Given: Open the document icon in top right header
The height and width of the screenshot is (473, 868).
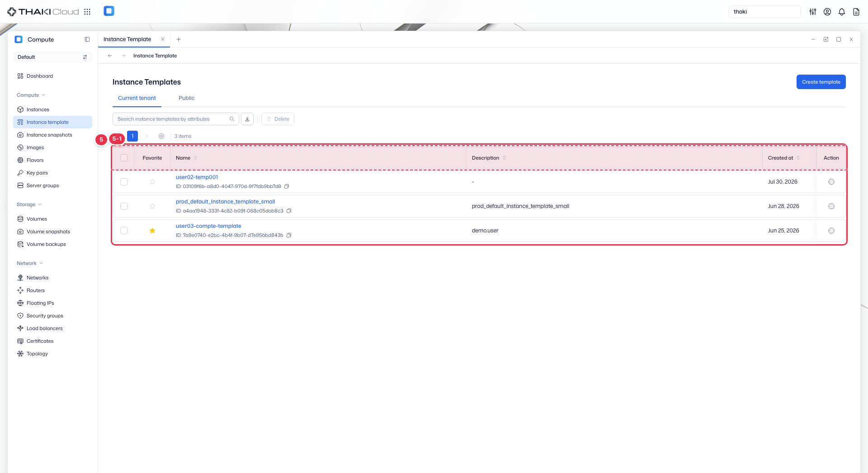Looking at the screenshot, I should point(856,12).
